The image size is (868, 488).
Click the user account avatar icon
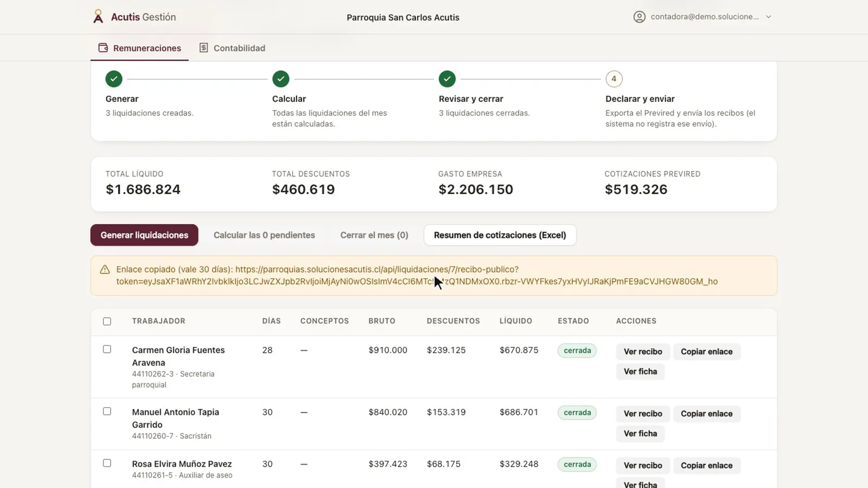(640, 17)
